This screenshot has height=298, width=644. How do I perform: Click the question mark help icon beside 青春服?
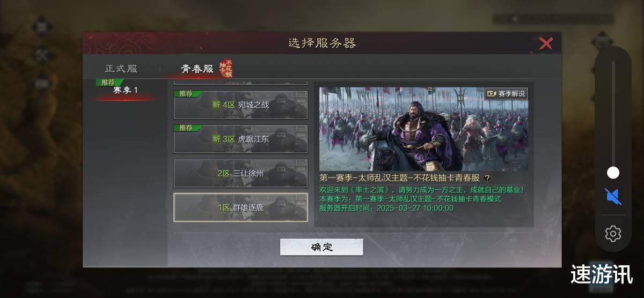(487, 178)
